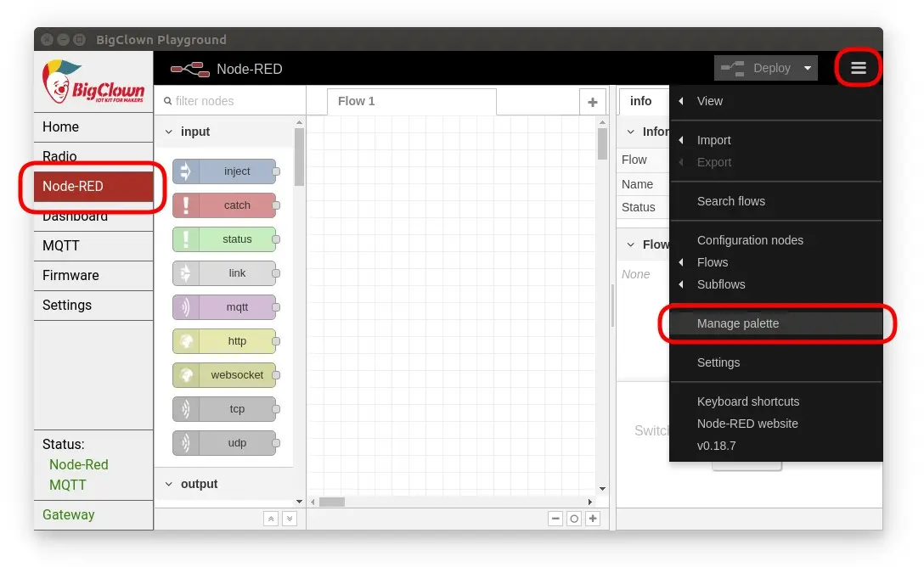924x567 pixels.
Task: Collapse all palette categories double-up arrow
Action: pos(270,519)
